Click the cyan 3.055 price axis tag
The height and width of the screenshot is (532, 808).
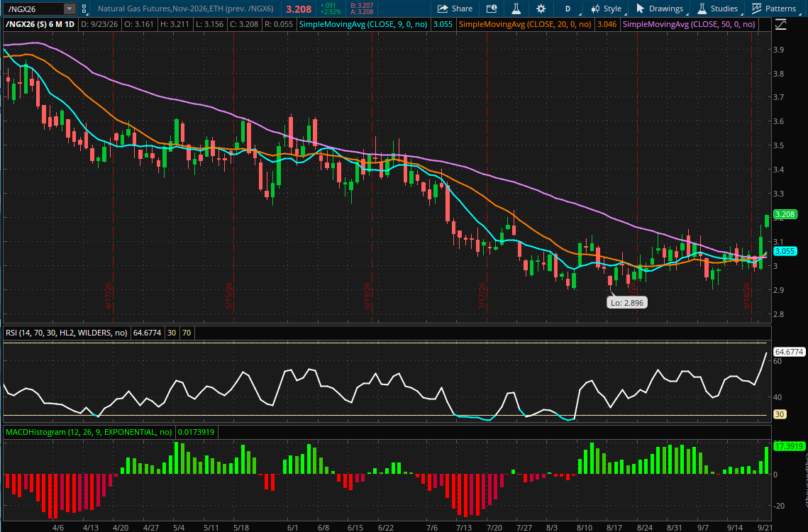click(785, 251)
